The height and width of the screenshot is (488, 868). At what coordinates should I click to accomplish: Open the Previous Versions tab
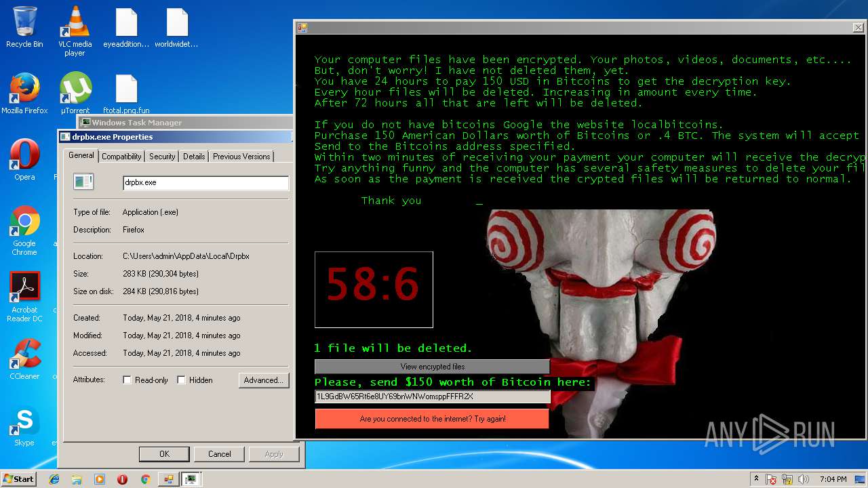pos(241,157)
